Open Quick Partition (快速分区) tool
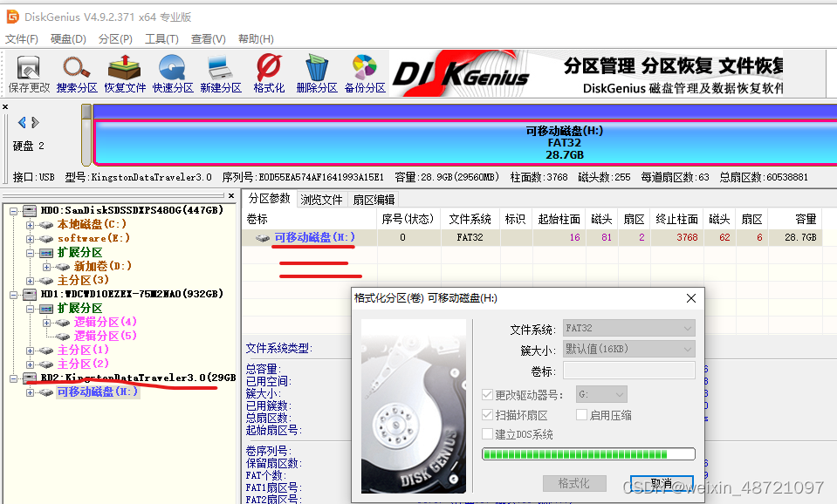This screenshot has height=504, width=837. click(173, 74)
